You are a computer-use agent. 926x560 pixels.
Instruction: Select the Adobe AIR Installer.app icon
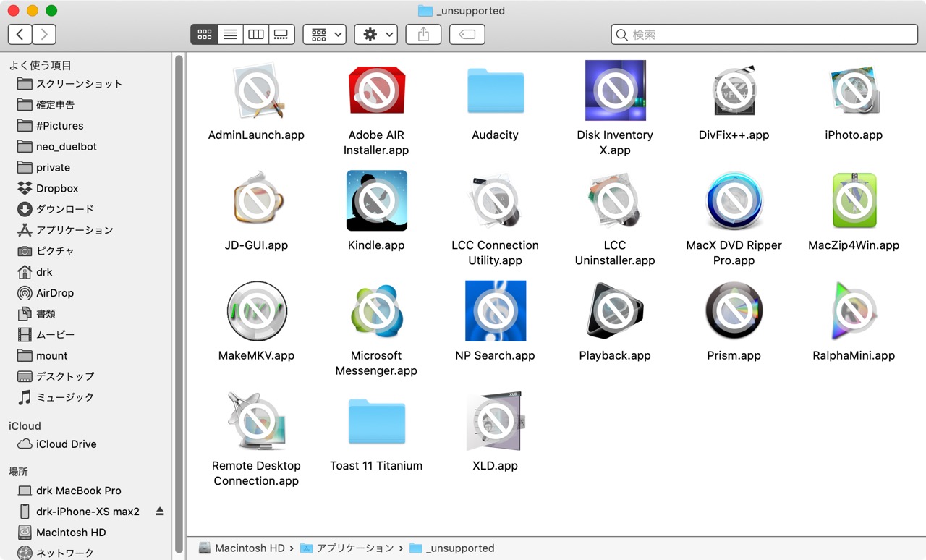(x=376, y=91)
